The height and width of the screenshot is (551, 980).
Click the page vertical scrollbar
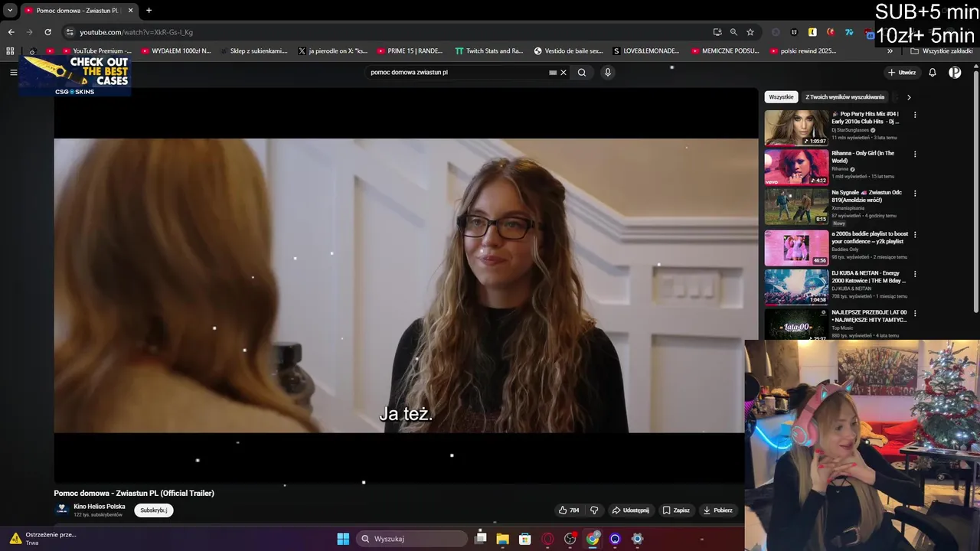[x=976, y=191]
